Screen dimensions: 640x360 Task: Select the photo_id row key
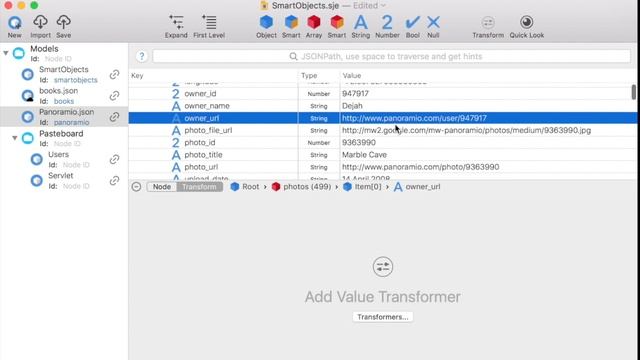[x=200, y=143]
